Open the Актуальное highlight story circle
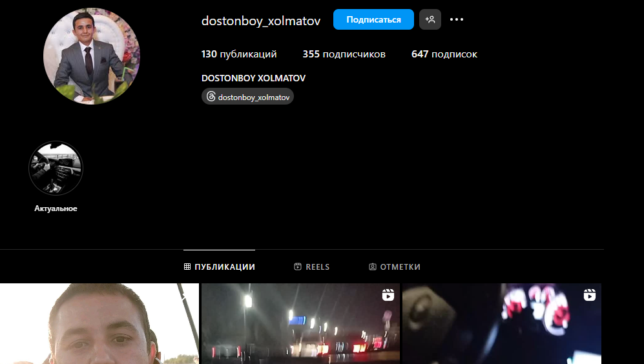 click(56, 168)
